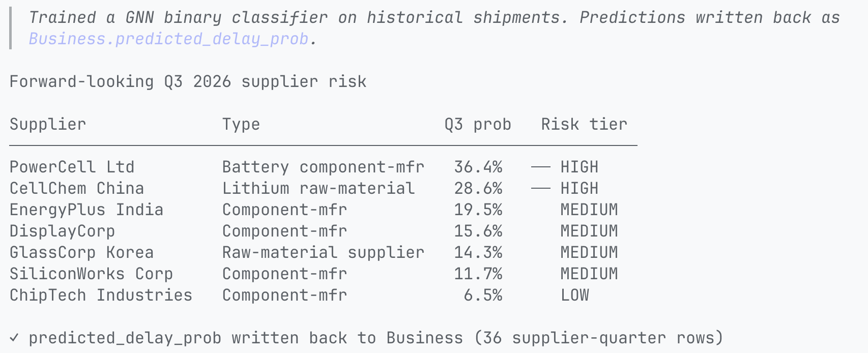Click the DisplayCorp supplier entry

click(62, 231)
